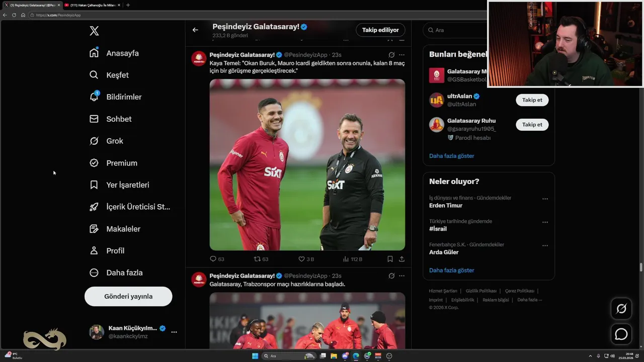Screen dimensions: 644x362
Task: Open ultrAslan profile avatar
Action: 436,100
